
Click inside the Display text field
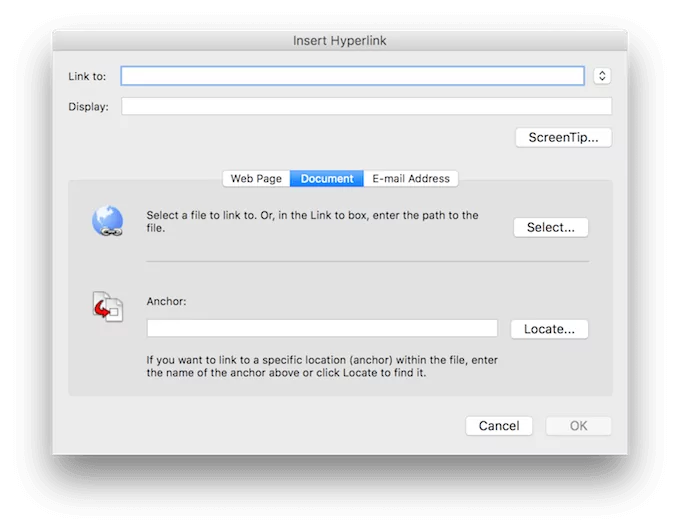[366, 107]
